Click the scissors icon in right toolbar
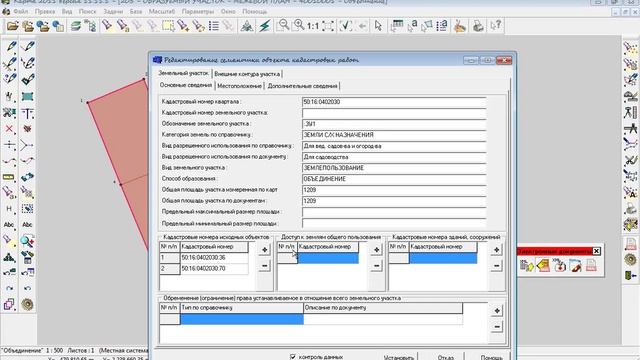Viewport: 640px width, 360px height. [631, 160]
